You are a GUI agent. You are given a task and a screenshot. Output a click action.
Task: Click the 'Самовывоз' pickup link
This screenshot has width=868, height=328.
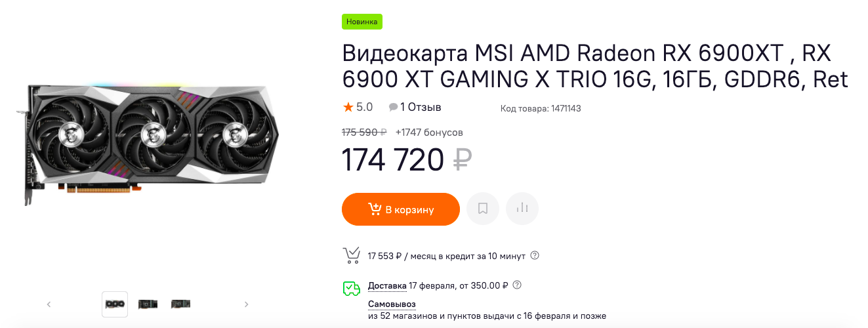(x=392, y=304)
